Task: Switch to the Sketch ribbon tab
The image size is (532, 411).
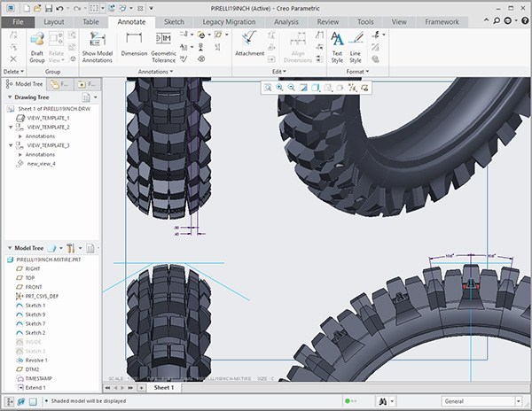Action: tap(174, 20)
